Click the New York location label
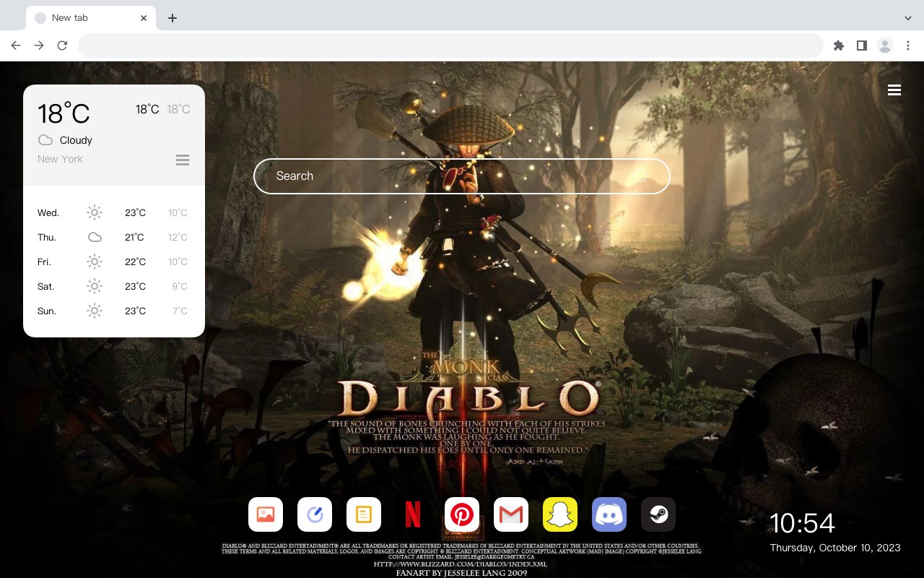924x578 pixels. point(60,159)
